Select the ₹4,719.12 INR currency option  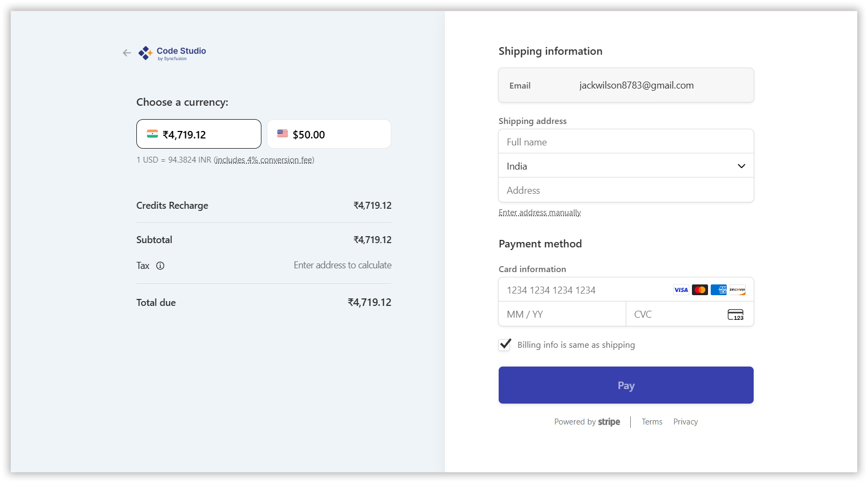click(x=199, y=134)
